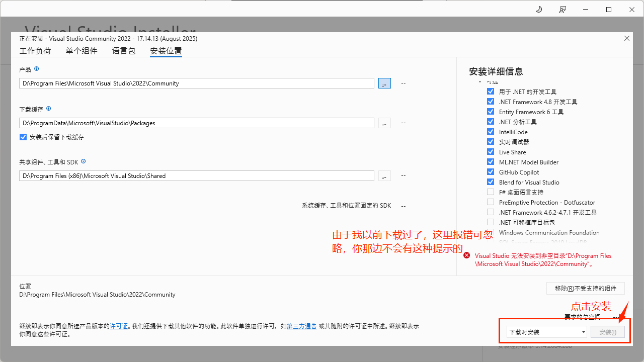Close the installation dialog with X

click(x=627, y=38)
